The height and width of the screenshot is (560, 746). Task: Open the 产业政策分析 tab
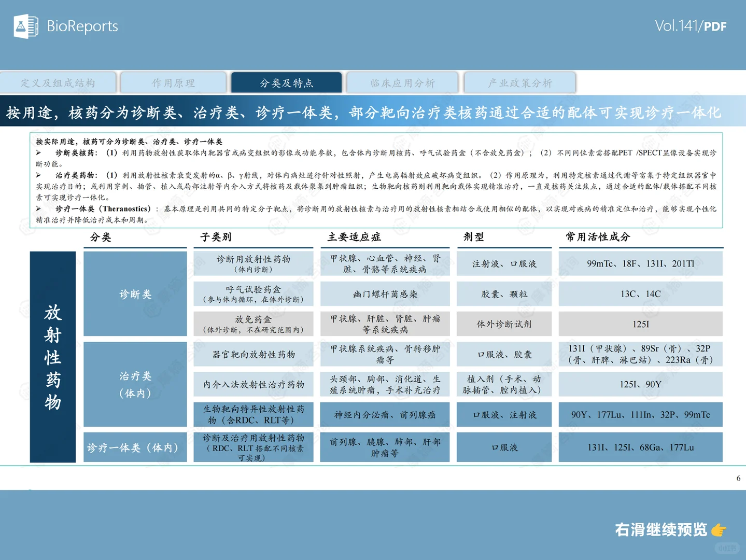pos(519,82)
